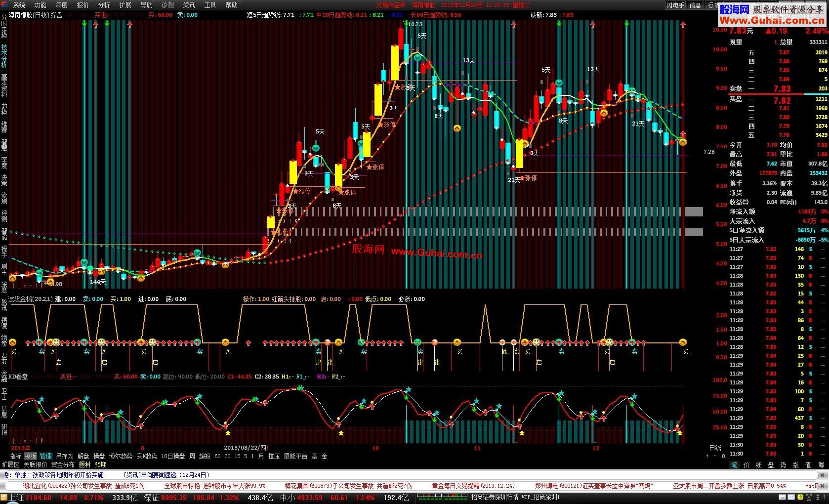Viewport: 829px width, 504px height.
Task: Click the 梅花集团 (600873) news headline
Action: tap(349, 486)
